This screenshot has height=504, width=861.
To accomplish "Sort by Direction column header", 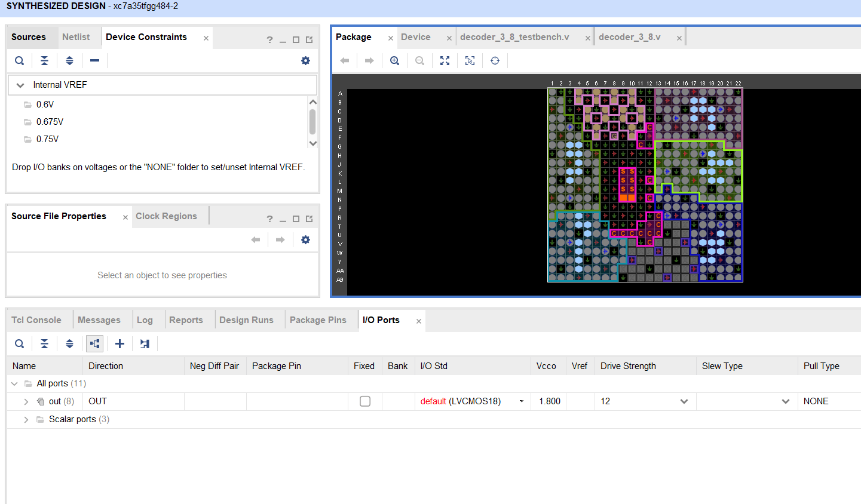I will (x=133, y=366).
